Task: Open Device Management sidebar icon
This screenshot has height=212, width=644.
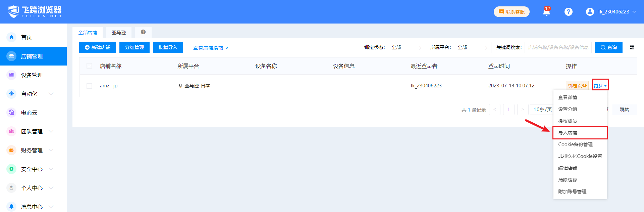Action: (11, 75)
